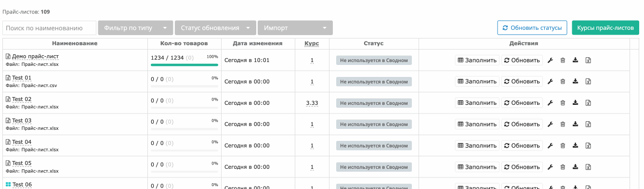
Task: Open the Импорт dropdown
Action: 295,28
